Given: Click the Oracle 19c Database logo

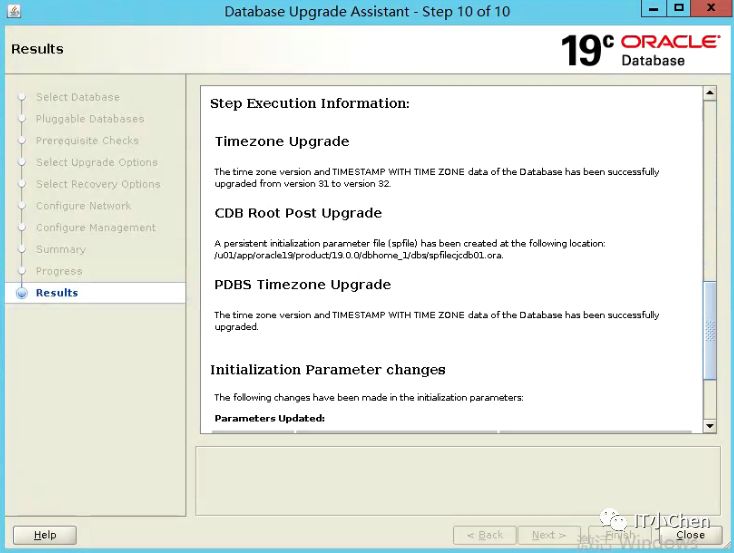Looking at the screenshot, I should [x=641, y=51].
